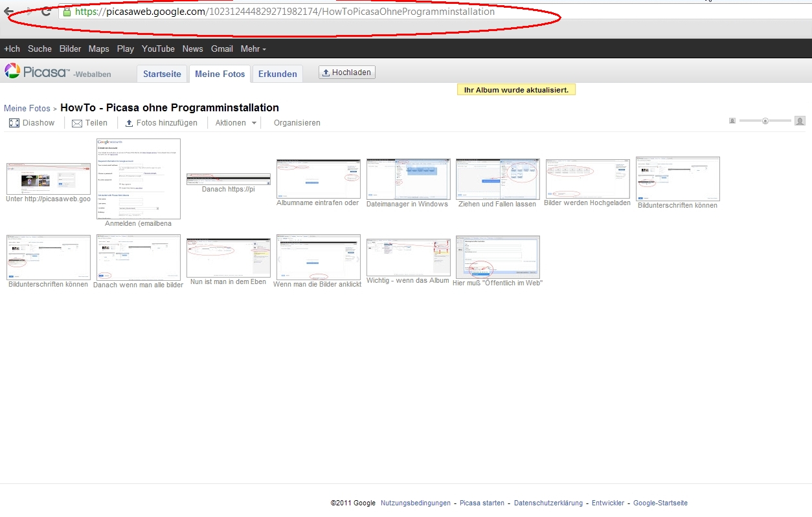Open the 'Dateimanager in Windows' thumbnail
Image resolution: width=812 pixels, height=517 pixels.
[408, 179]
